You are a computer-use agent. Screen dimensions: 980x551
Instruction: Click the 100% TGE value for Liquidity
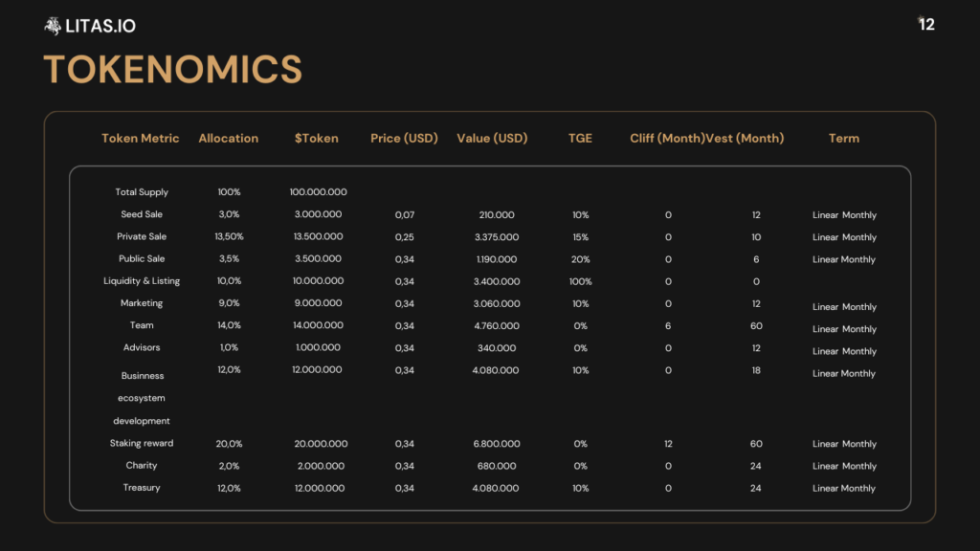(580, 282)
